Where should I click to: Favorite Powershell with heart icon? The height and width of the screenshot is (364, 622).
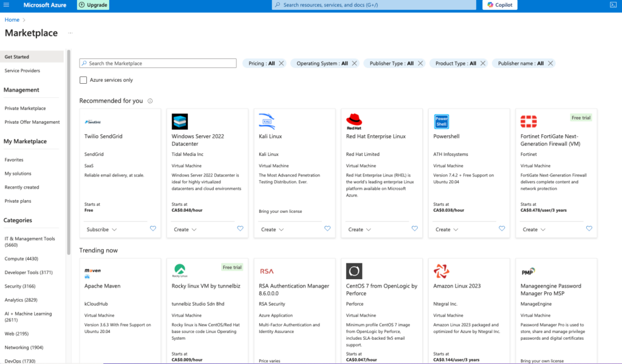[x=502, y=229]
